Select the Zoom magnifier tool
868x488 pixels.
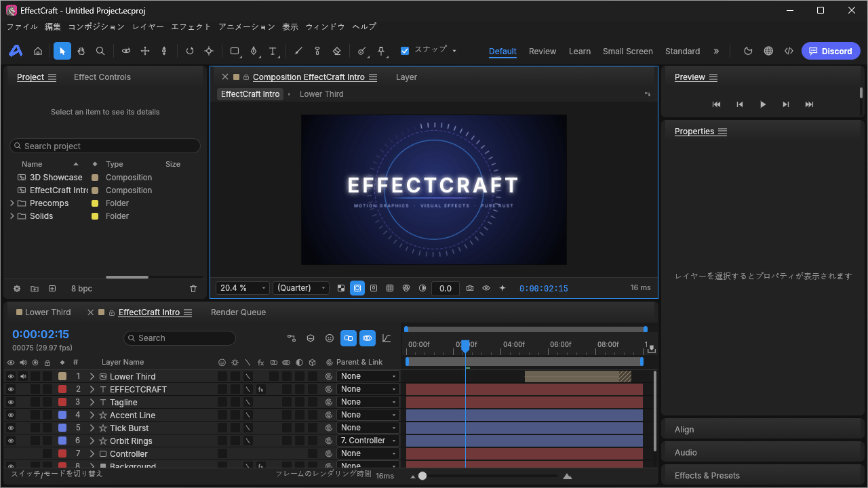100,51
